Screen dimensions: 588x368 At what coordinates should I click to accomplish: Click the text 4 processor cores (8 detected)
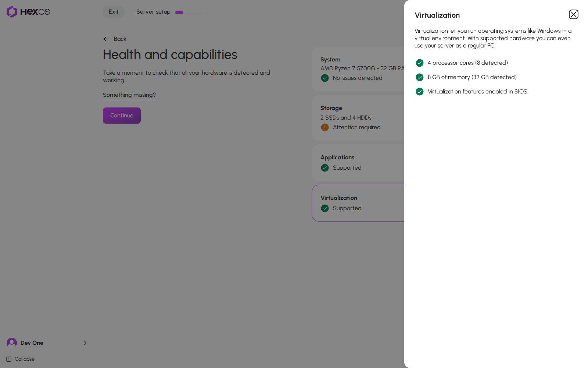click(468, 63)
